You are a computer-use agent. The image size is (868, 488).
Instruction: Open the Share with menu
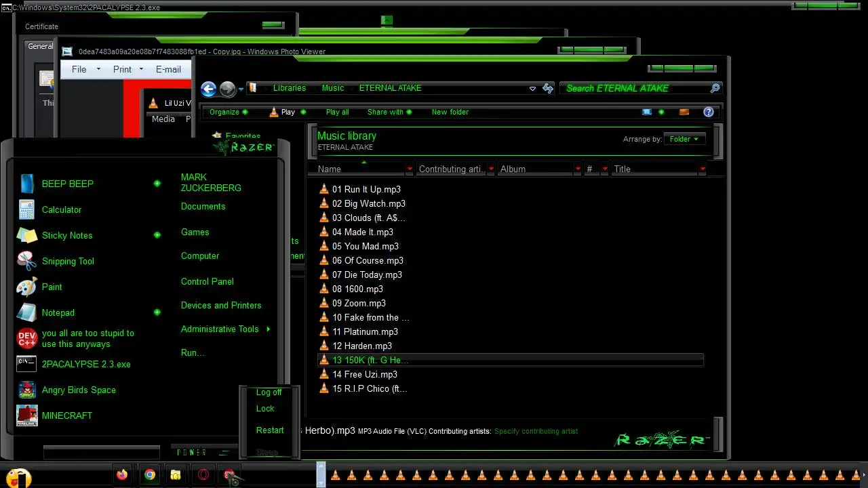(x=389, y=112)
